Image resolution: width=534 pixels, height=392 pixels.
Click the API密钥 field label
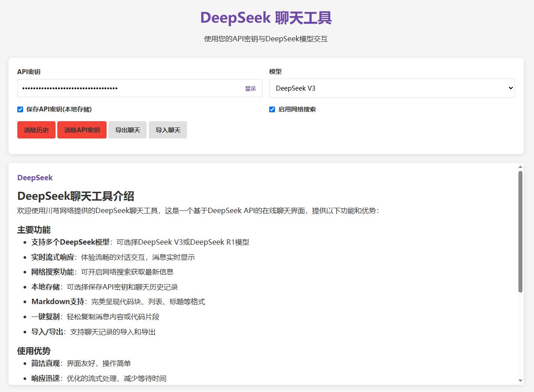pyautogui.click(x=29, y=71)
